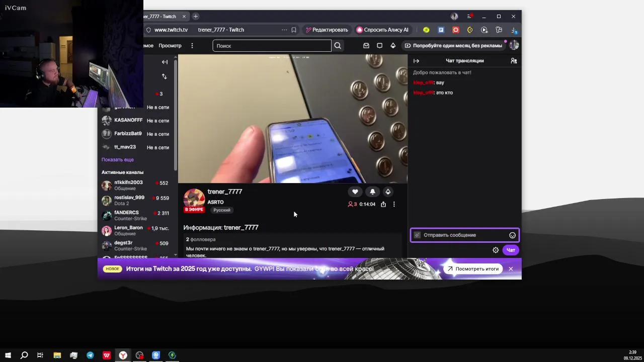
Task: Collapse the stream chat panel
Action: pos(416,61)
